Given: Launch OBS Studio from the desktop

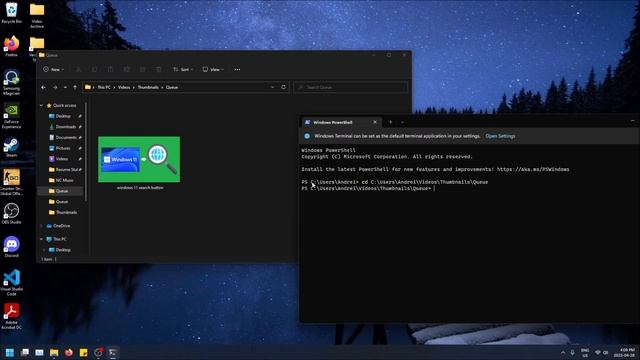Looking at the screenshot, I should [11, 213].
